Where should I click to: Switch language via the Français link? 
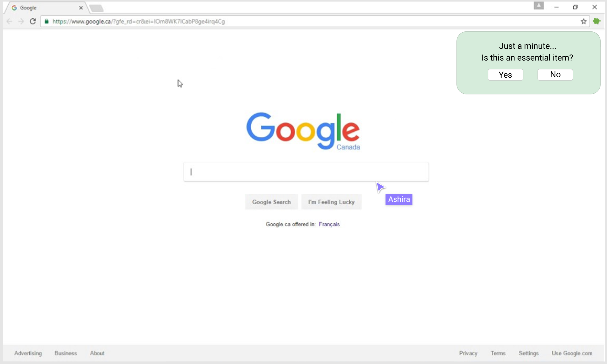click(329, 224)
